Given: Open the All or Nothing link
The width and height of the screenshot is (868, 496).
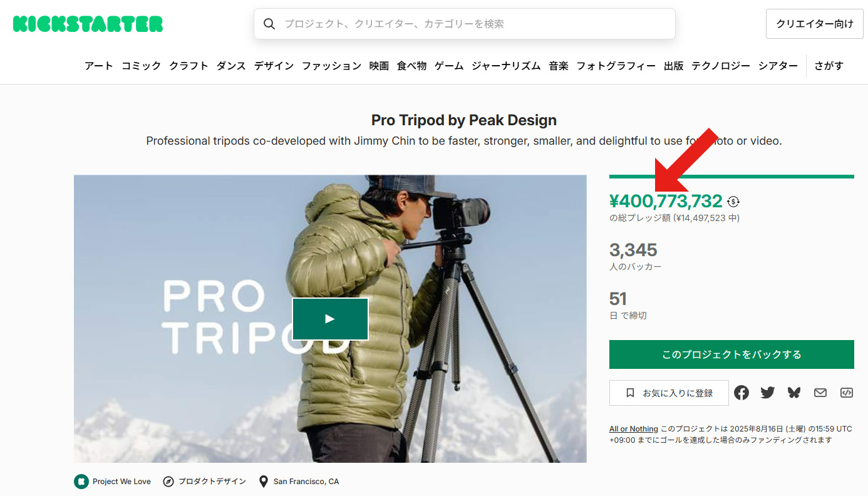Looking at the screenshot, I should click(634, 429).
